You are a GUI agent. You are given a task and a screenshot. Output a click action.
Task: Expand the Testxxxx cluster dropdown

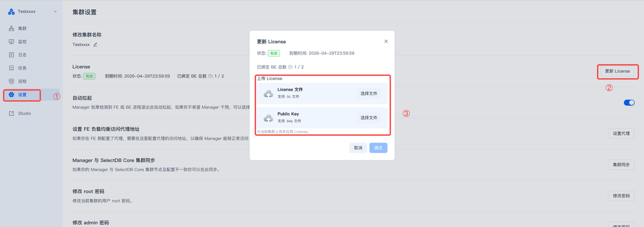(55, 11)
